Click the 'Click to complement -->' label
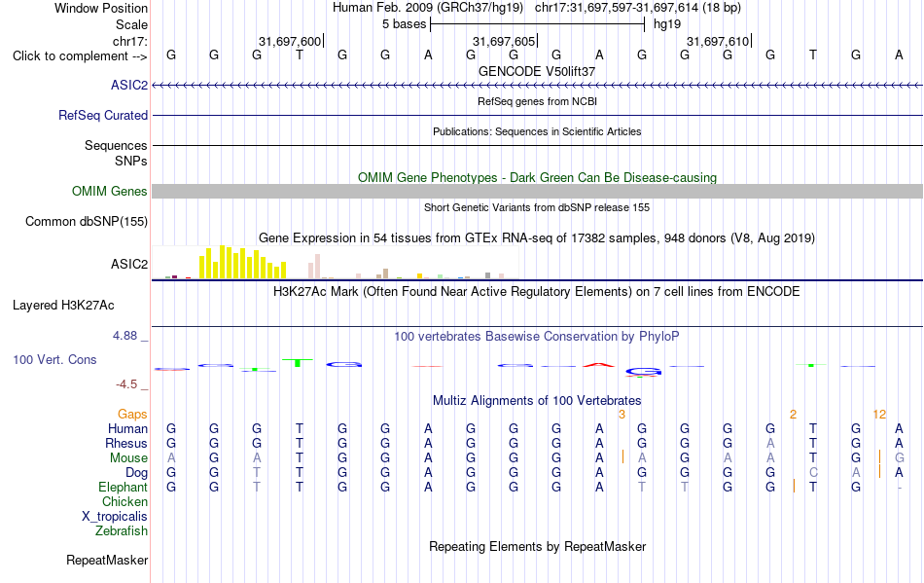The height and width of the screenshot is (583, 924). [80, 56]
